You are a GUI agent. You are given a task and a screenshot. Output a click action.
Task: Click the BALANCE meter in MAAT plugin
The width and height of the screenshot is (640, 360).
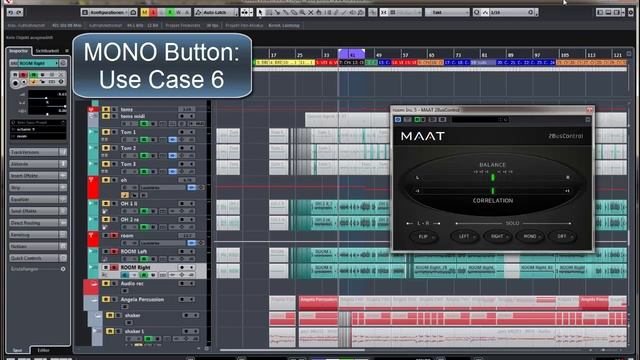pos(492,178)
